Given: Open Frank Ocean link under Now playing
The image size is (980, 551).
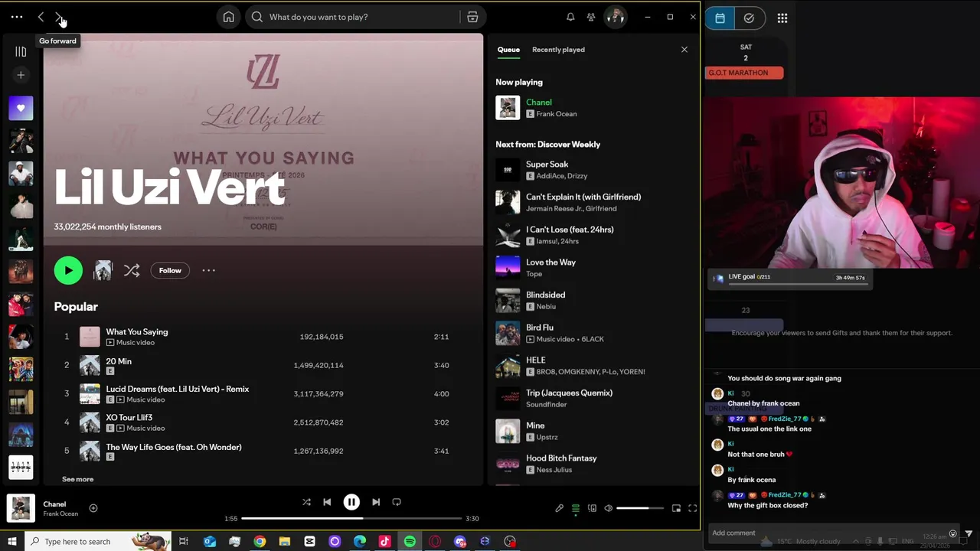Looking at the screenshot, I should point(557,114).
